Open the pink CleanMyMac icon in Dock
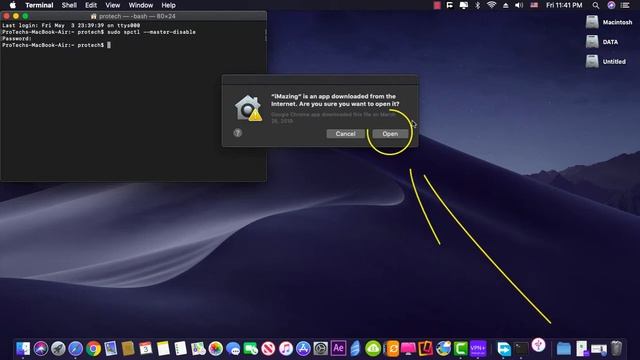 (x=408, y=349)
